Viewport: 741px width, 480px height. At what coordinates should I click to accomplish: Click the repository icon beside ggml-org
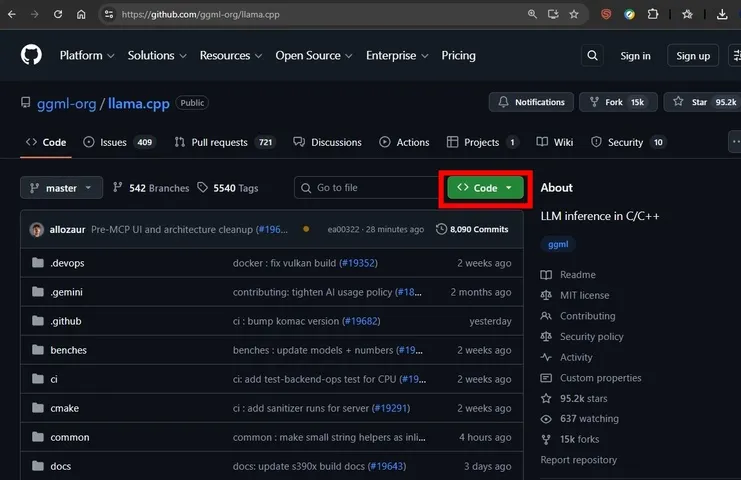coord(26,103)
